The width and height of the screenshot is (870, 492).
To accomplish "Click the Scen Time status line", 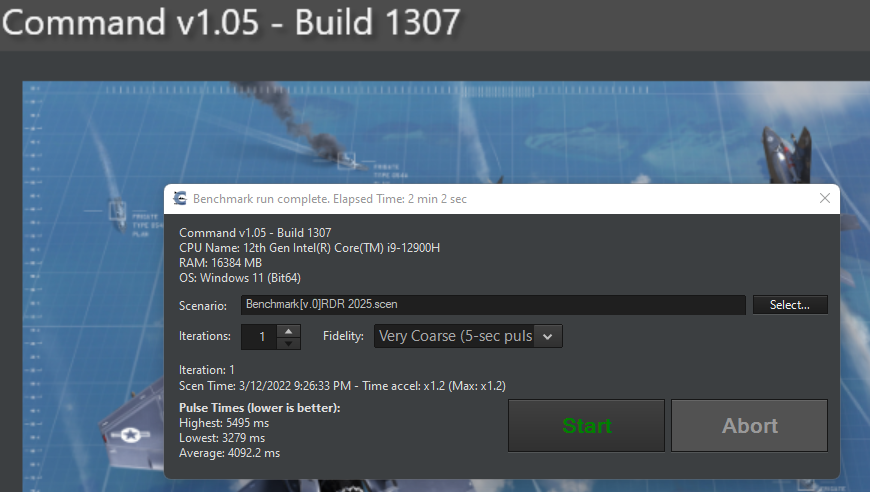I will 342,386.
